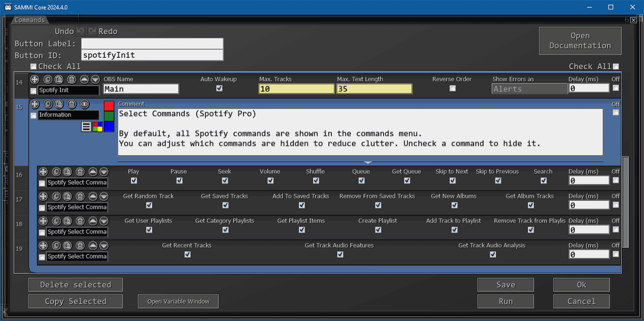Click move handle icon of Information command
The height and width of the screenshot is (321, 644).
tap(35, 104)
